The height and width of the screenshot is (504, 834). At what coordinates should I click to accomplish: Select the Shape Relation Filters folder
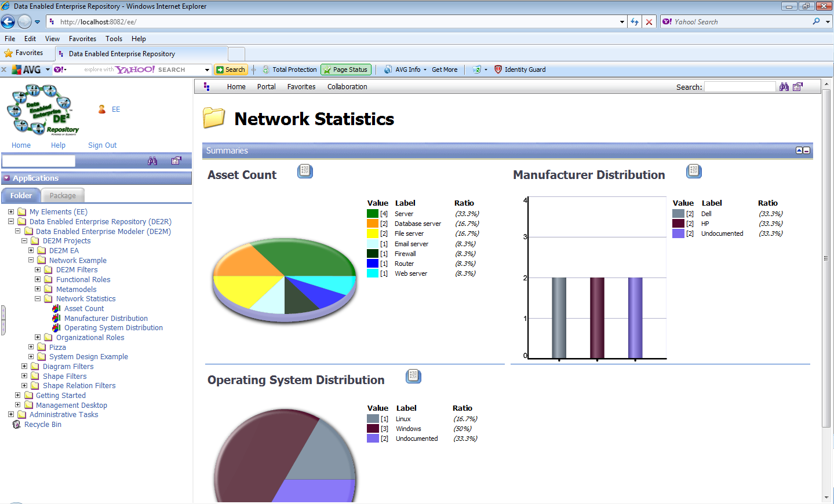pyautogui.click(x=79, y=386)
